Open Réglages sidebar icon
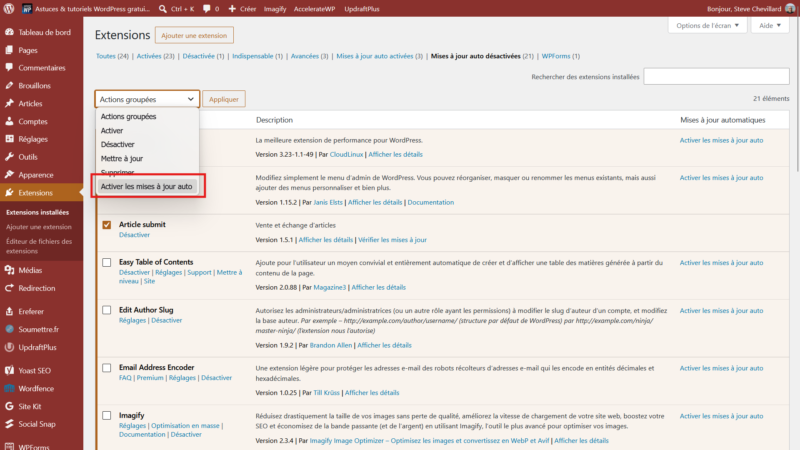 pyautogui.click(x=9, y=139)
